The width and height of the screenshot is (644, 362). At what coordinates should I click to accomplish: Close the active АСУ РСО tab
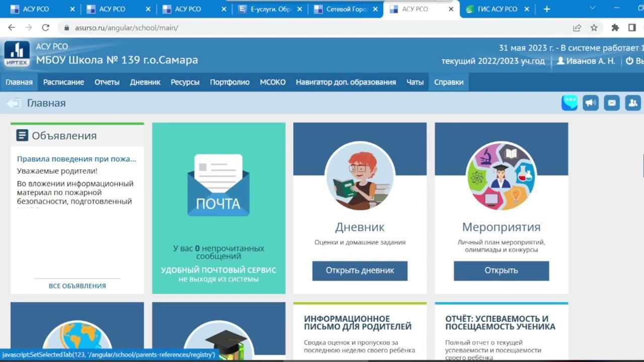(451, 9)
